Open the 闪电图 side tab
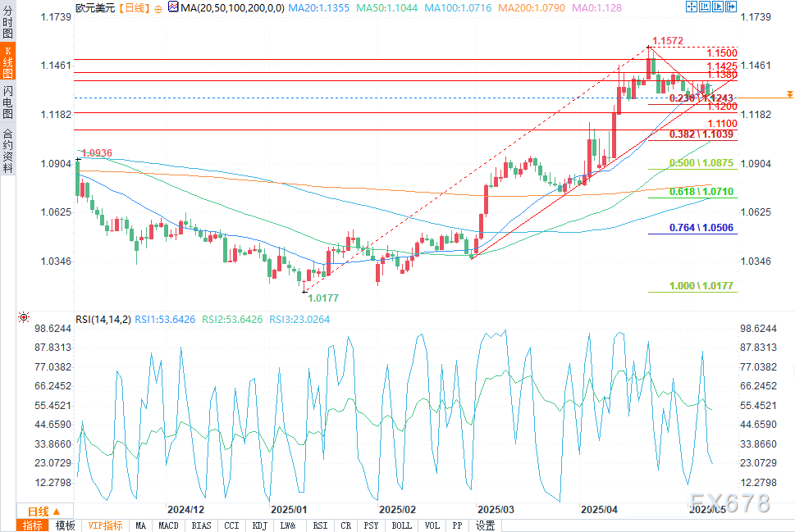The width and height of the screenshot is (795, 532). click(x=7, y=102)
